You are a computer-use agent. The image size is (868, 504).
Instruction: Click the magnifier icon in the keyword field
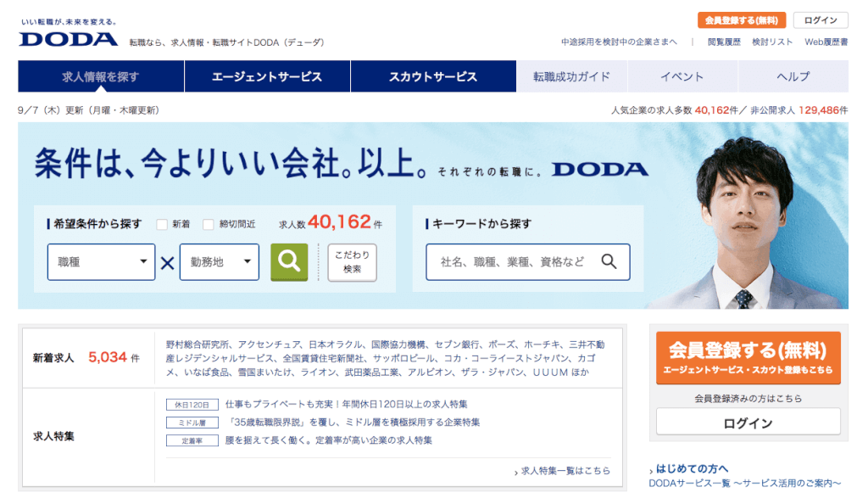coord(609,261)
